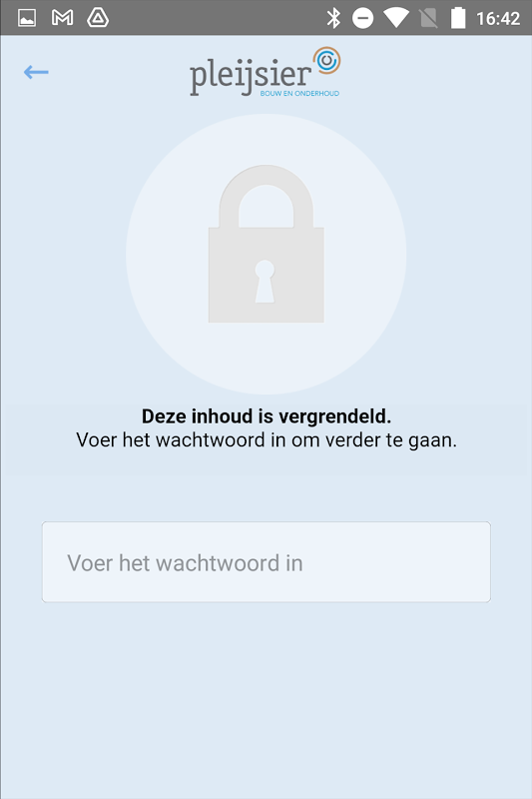Tap the do-not-disturb status icon

(363, 19)
